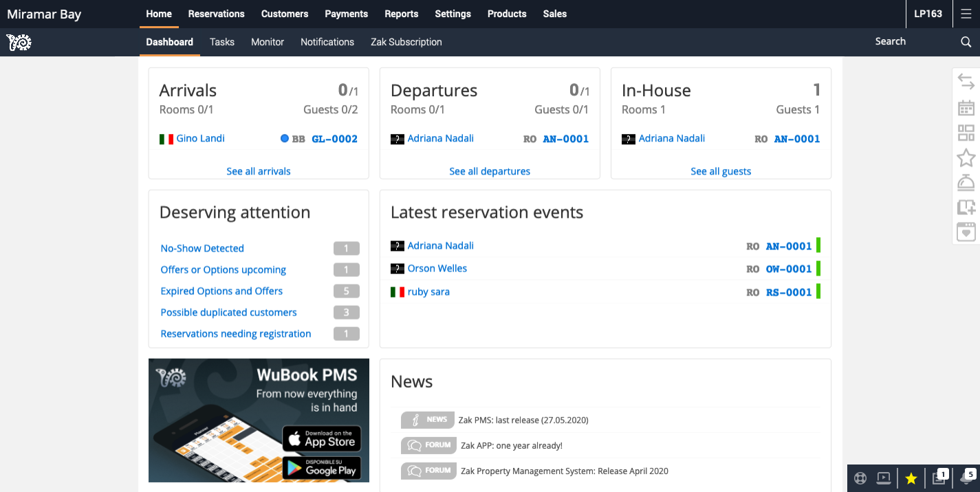Click the outlined star icon in sidebar
980x492 pixels.
coord(966,158)
